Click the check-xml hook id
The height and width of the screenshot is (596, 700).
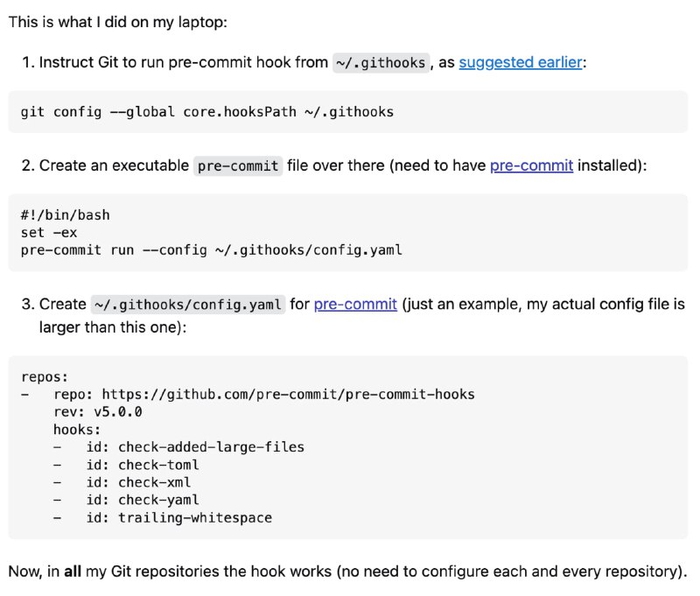click(x=155, y=482)
